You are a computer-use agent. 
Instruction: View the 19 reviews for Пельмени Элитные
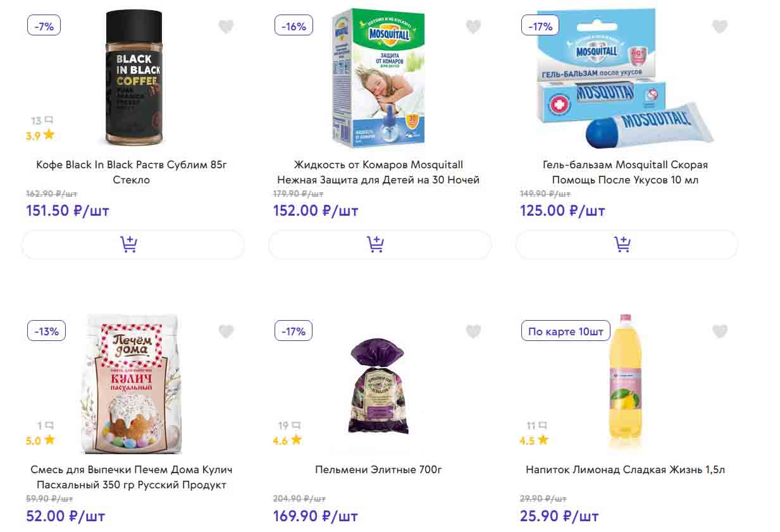(x=289, y=426)
